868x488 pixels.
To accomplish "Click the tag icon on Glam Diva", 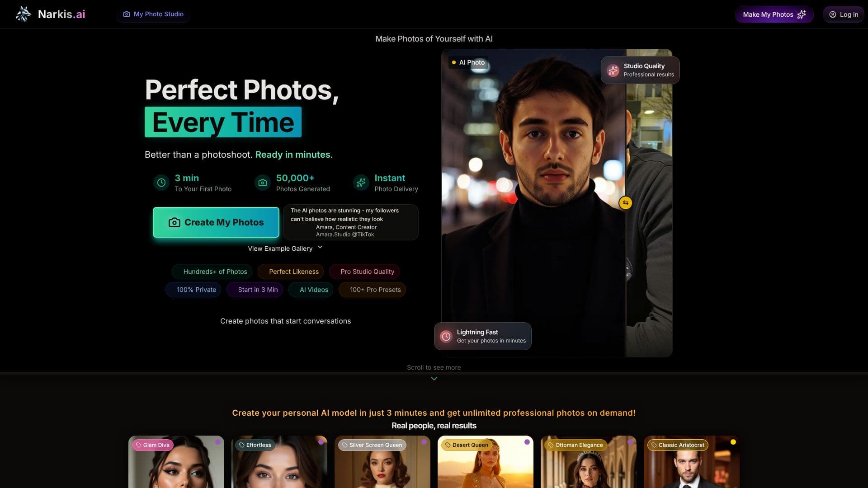I will pyautogui.click(x=139, y=445).
